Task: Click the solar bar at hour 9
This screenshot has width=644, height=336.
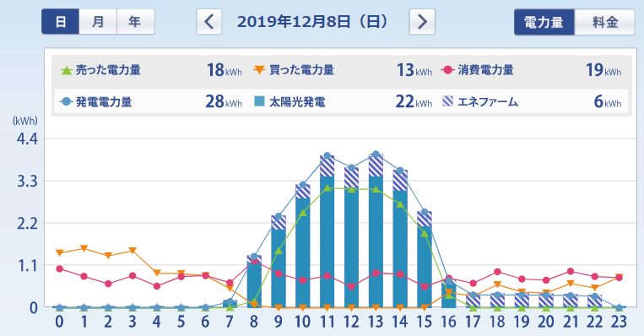Action: [x=279, y=268]
